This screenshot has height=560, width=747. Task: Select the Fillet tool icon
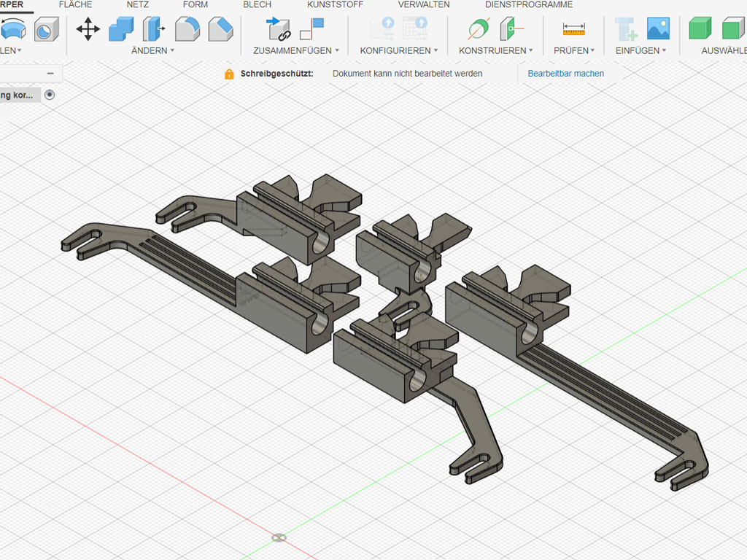187,29
